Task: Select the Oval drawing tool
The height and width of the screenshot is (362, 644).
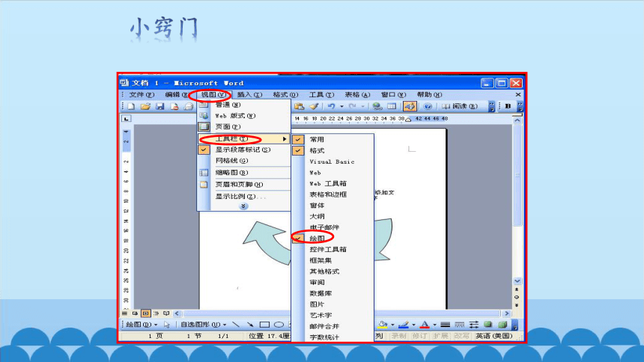Action: pyautogui.click(x=279, y=325)
